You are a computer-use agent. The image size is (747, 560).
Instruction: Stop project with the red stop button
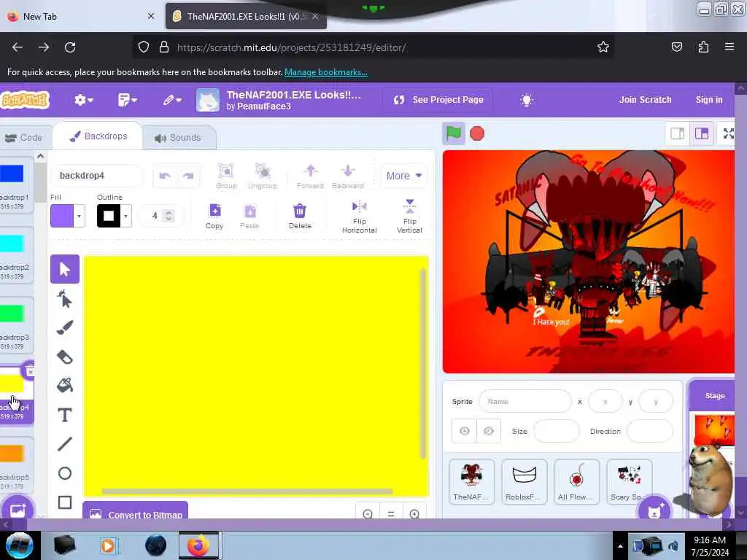(477, 134)
